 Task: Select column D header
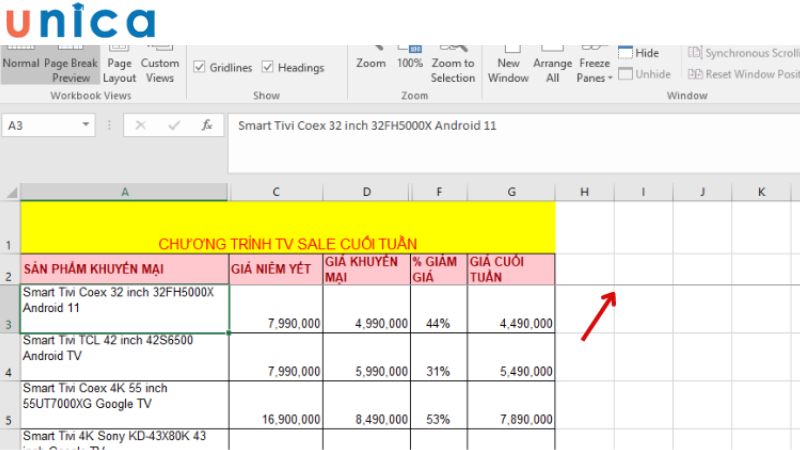367,192
